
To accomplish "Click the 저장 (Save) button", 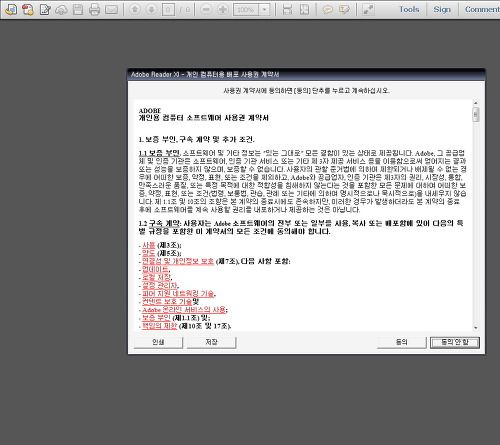I will tap(211, 342).
